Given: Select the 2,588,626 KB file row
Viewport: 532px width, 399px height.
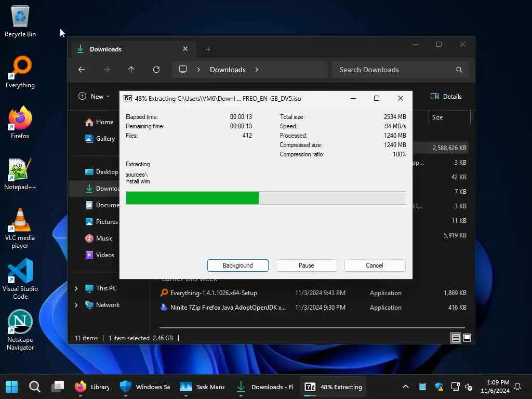Looking at the screenshot, I should [x=441, y=148].
